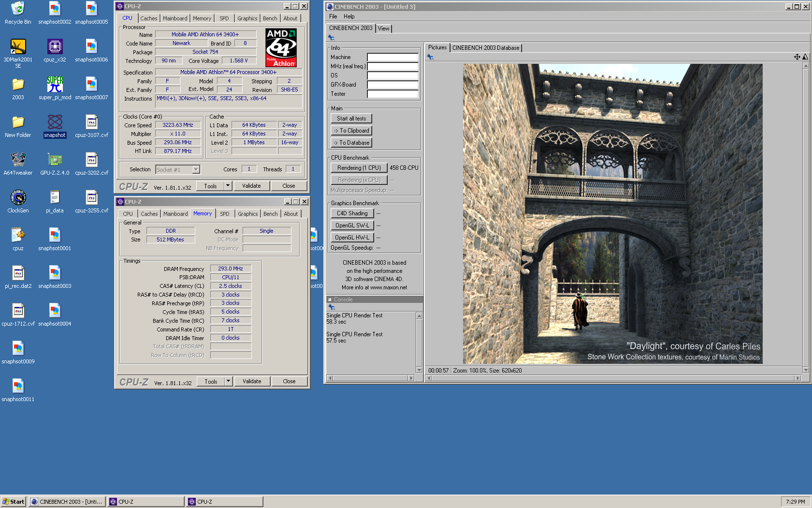Run the Rendering (1 CPU) benchmark

359,168
